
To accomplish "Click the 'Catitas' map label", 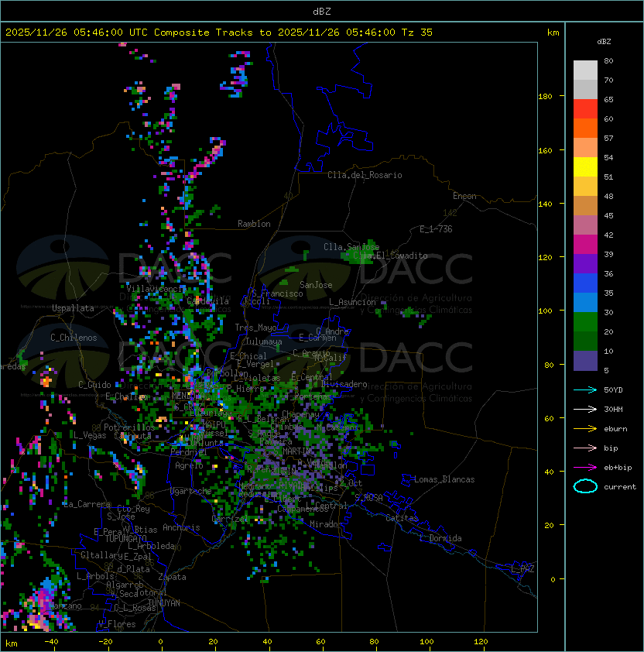I will click(x=402, y=518).
